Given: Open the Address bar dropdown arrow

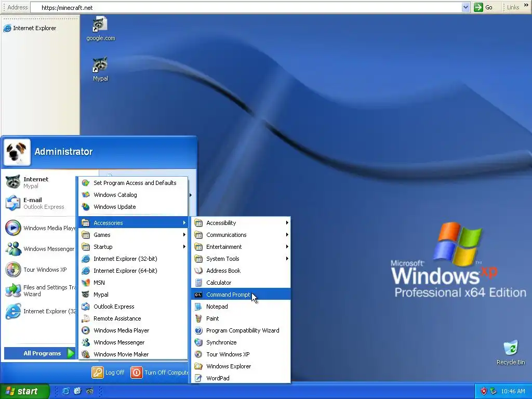Looking at the screenshot, I should coord(466,7).
